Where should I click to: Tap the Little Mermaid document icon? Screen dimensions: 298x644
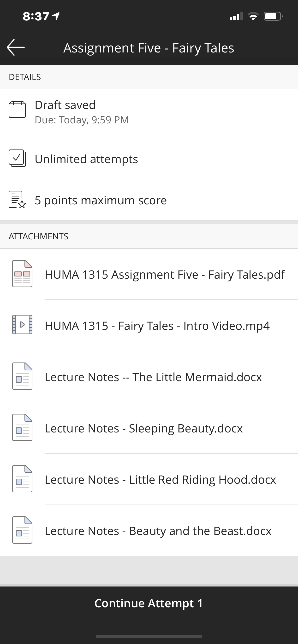coord(22,376)
